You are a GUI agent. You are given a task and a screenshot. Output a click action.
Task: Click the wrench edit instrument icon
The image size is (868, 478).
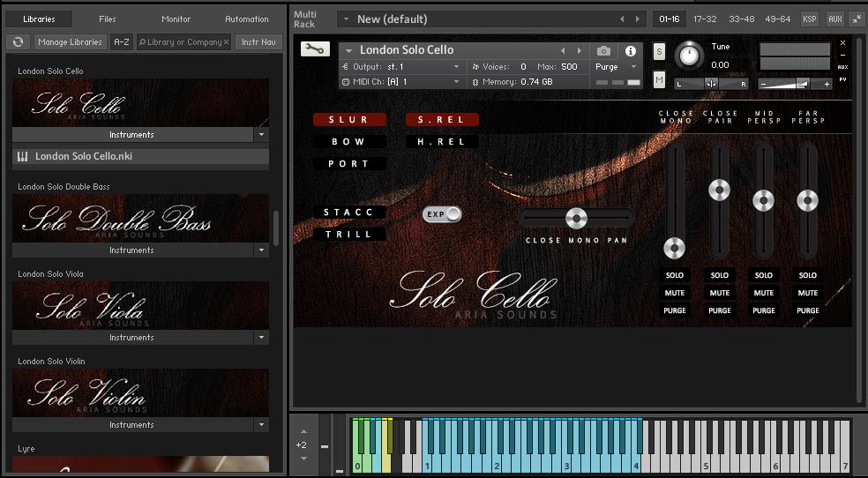click(315, 49)
